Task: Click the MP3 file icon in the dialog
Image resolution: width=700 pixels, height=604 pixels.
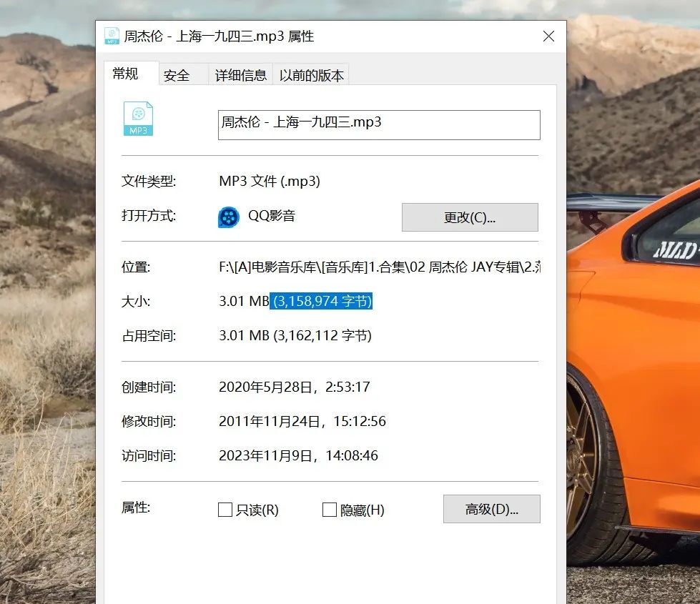Action: (138, 119)
